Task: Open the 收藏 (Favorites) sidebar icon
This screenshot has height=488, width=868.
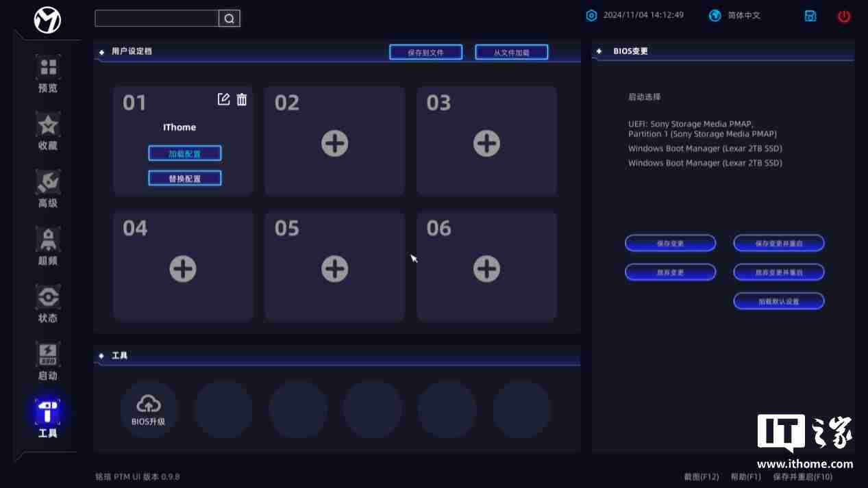Action: 47,125
